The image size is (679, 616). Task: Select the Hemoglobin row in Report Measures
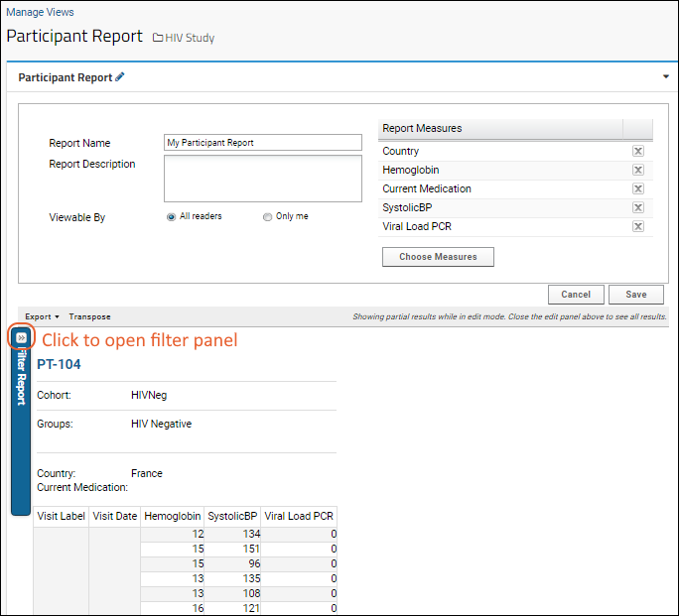[x=515, y=170]
